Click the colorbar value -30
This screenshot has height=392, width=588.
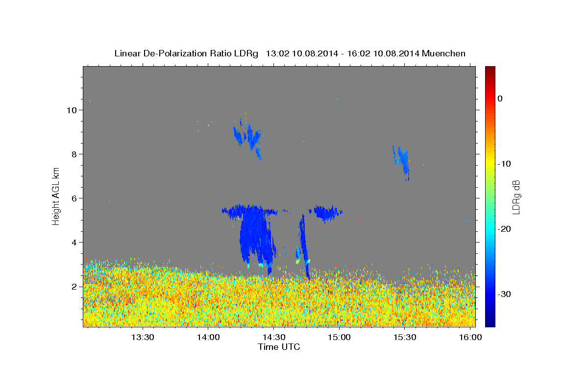click(x=505, y=294)
